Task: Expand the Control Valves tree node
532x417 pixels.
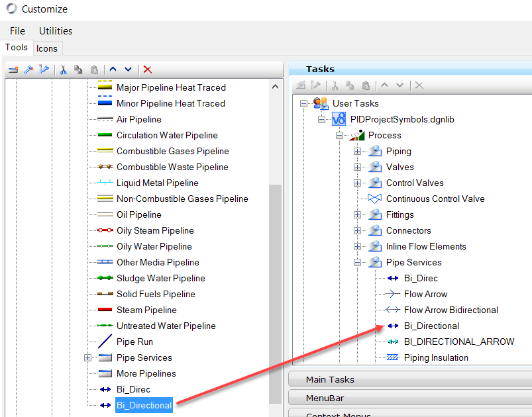Action: click(358, 183)
